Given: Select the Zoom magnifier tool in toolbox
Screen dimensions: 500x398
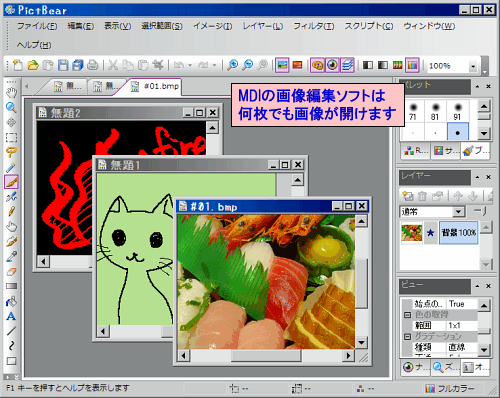Looking at the screenshot, I should point(11,107).
